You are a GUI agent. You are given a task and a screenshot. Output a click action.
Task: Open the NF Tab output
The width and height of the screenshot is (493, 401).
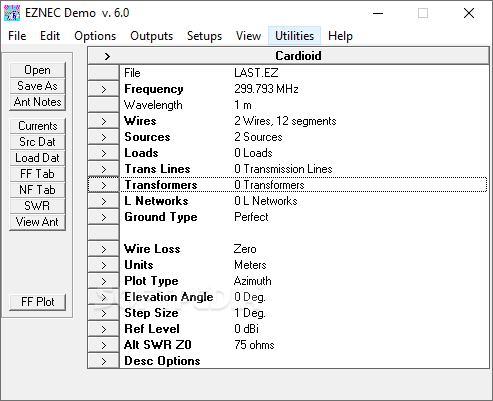coord(37,190)
